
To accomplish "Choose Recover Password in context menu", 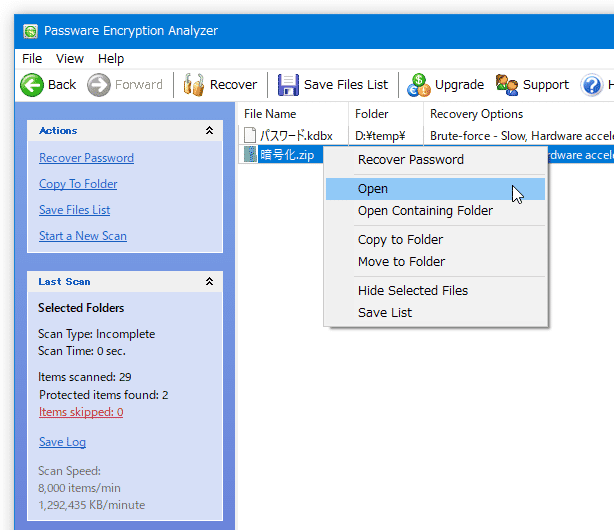I will [x=435, y=160].
